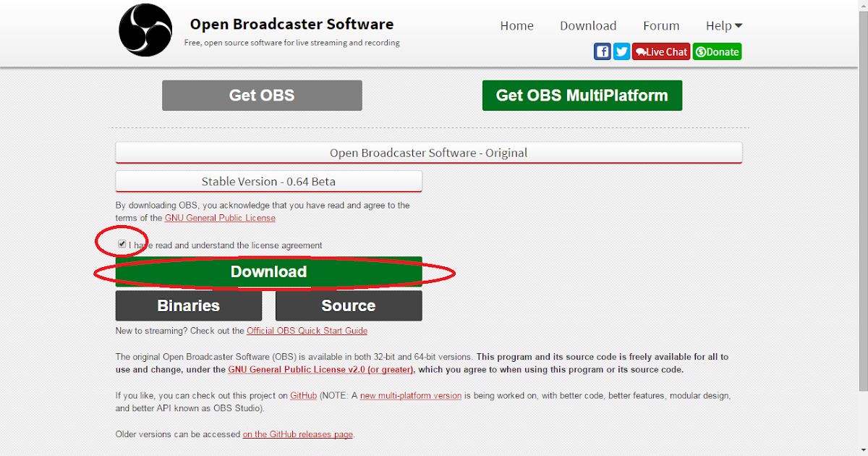Go to the Forum menu item
The image size is (868, 456).
coord(660,25)
